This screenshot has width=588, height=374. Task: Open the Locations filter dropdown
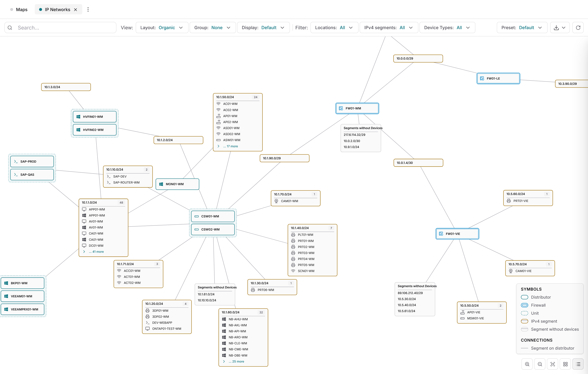click(x=334, y=28)
